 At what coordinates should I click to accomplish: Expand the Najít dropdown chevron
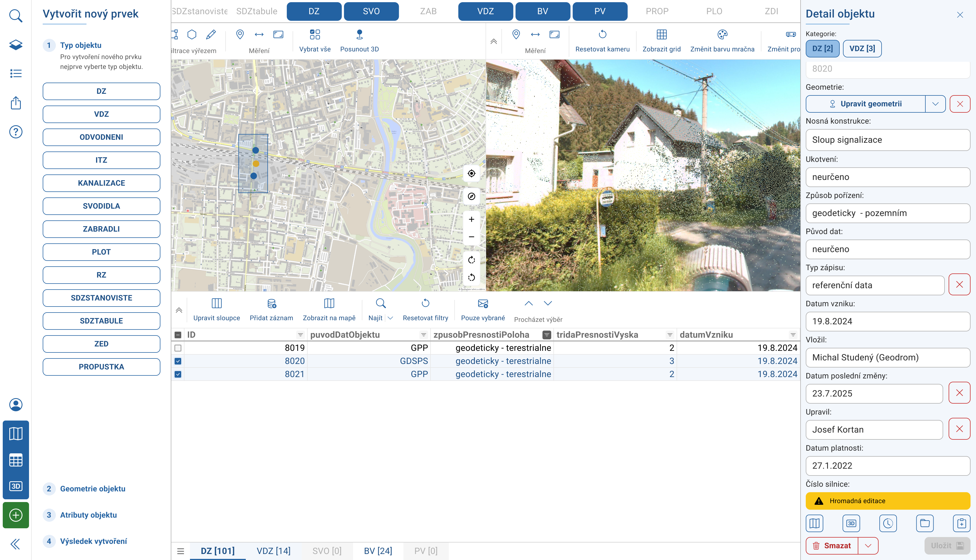(390, 318)
